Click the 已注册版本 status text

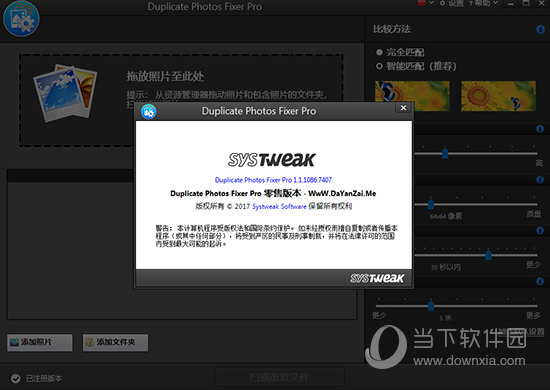pos(44,378)
